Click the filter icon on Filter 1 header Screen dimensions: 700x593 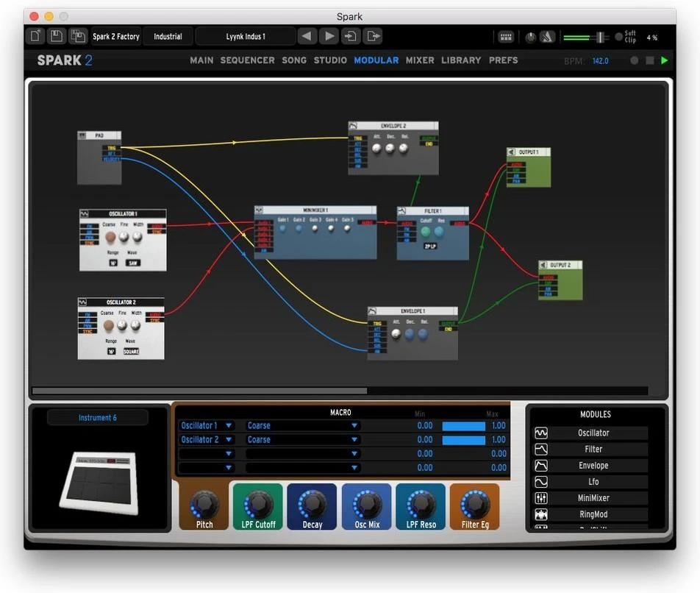coord(401,210)
